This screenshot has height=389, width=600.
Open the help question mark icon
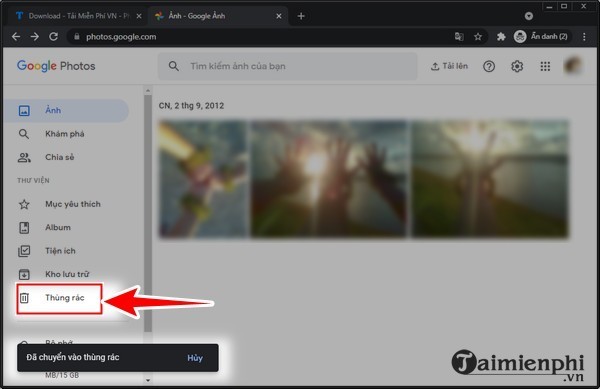coord(489,67)
